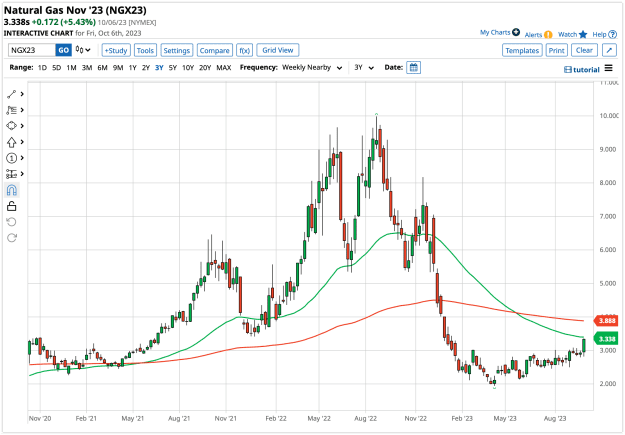The width and height of the screenshot is (625, 435).
Task: Click the Compare button
Action: click(x=214, y=50)
